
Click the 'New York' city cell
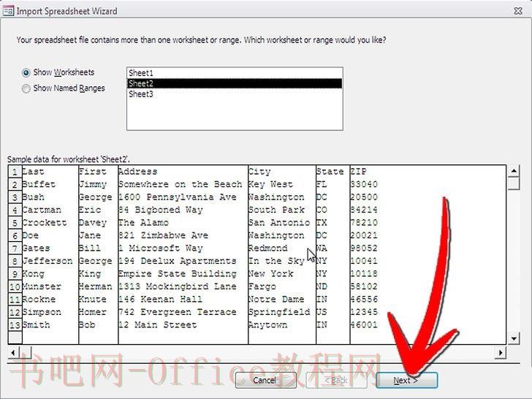pyautogui.click(x=282, y=274)
